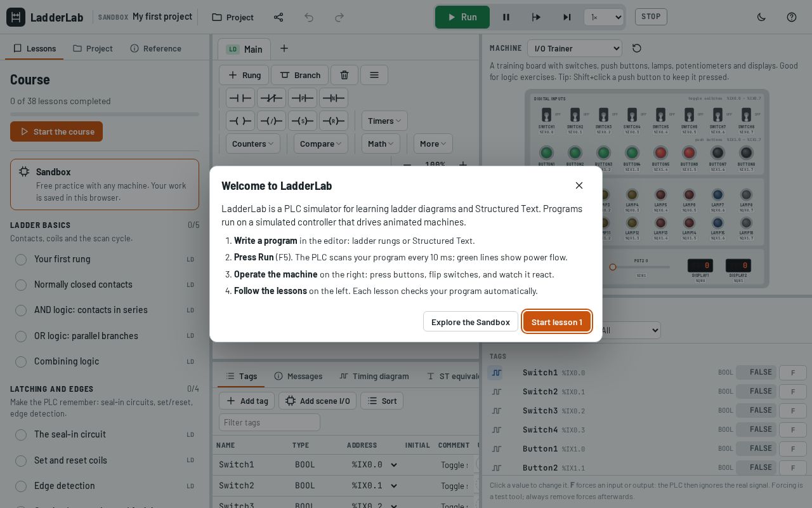Click Start the course
This screenshot has height=508, width=812.
[x=56, y=131]
